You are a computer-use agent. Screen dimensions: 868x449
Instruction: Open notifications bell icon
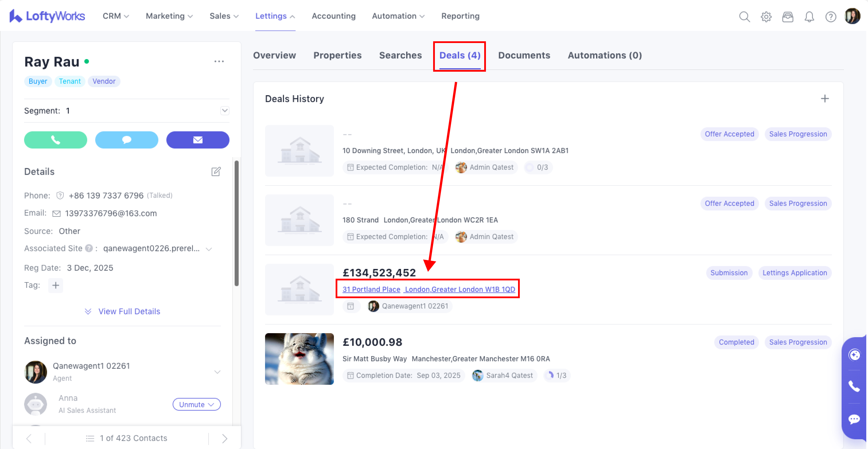pos(809,17)
